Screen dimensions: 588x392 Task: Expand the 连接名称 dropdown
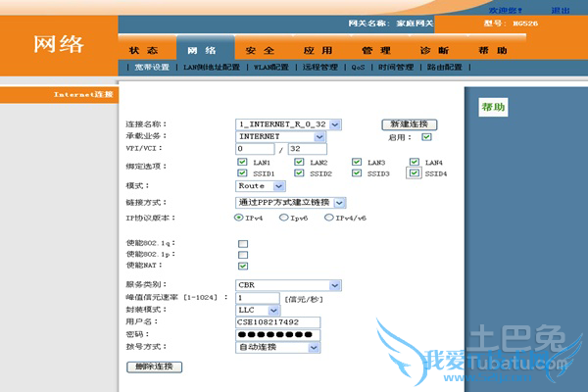pyautogui.click(x=288, y=124)
